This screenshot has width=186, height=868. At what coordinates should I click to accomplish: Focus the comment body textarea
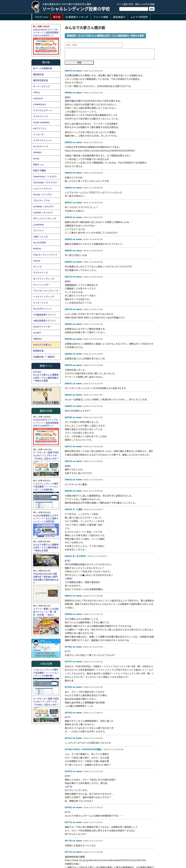tap(109, 54)
